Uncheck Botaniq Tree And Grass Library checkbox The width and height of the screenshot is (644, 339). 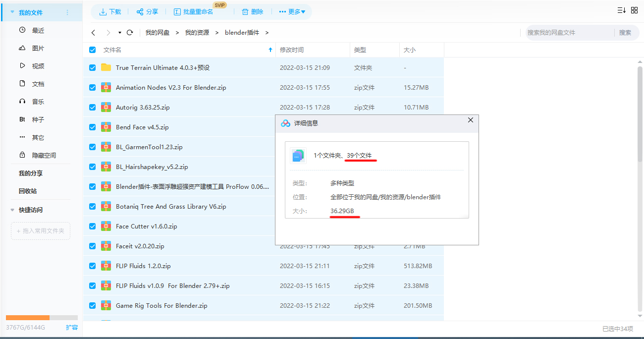point(92,206)
